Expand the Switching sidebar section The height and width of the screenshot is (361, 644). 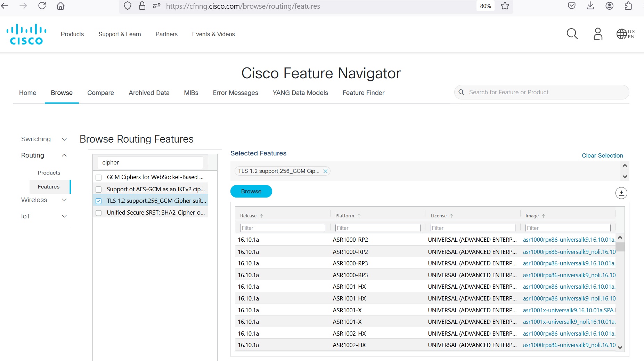[64, 139]
